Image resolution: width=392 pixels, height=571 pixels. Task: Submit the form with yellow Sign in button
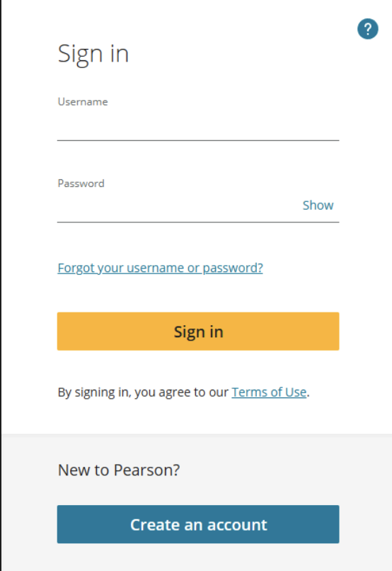point(198,332)
